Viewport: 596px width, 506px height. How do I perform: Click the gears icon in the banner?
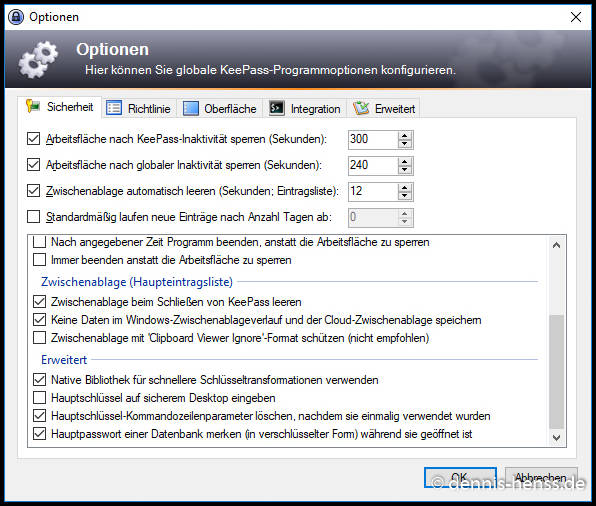pyautogui.click(x=38, y=59)
